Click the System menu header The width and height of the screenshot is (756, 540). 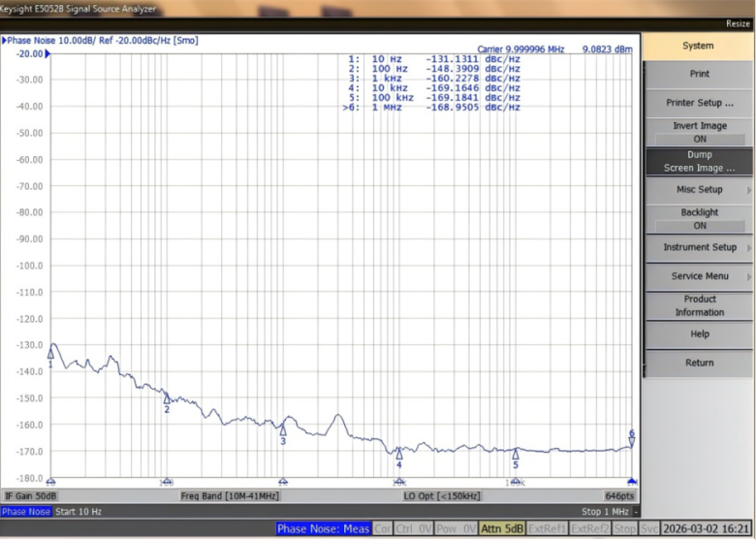pyautogui.click(x=698, y=46)
